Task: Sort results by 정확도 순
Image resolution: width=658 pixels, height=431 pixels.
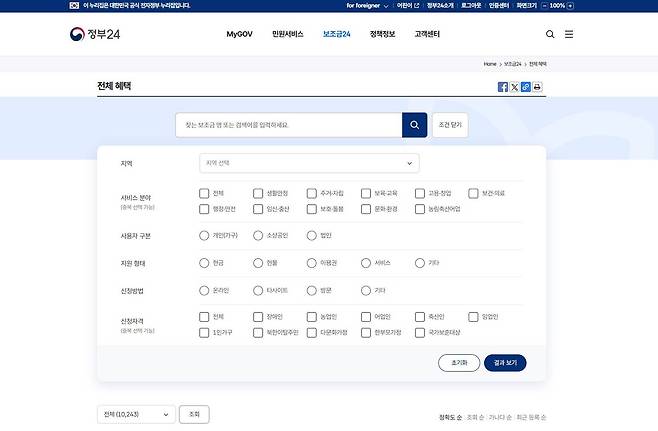Action: [x=450, y=417]
